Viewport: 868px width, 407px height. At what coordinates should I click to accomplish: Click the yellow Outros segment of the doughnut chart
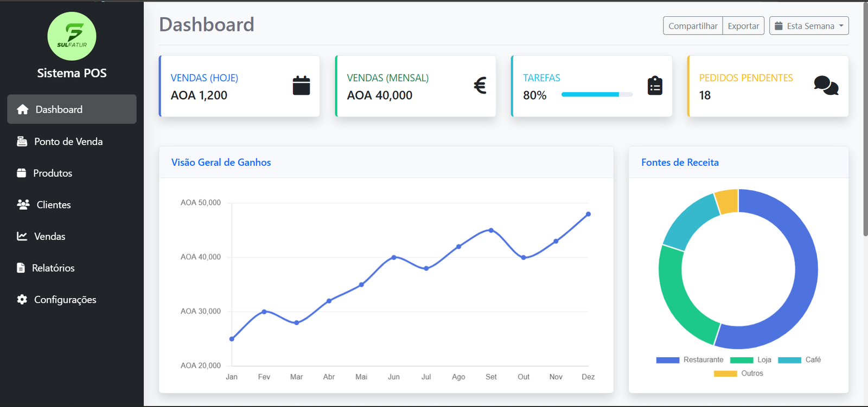727,201
